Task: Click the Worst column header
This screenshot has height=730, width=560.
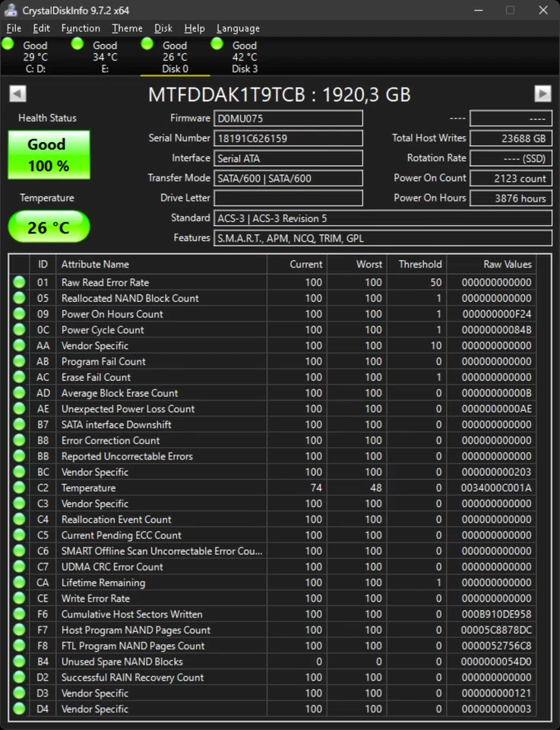Action: (357, 264)
